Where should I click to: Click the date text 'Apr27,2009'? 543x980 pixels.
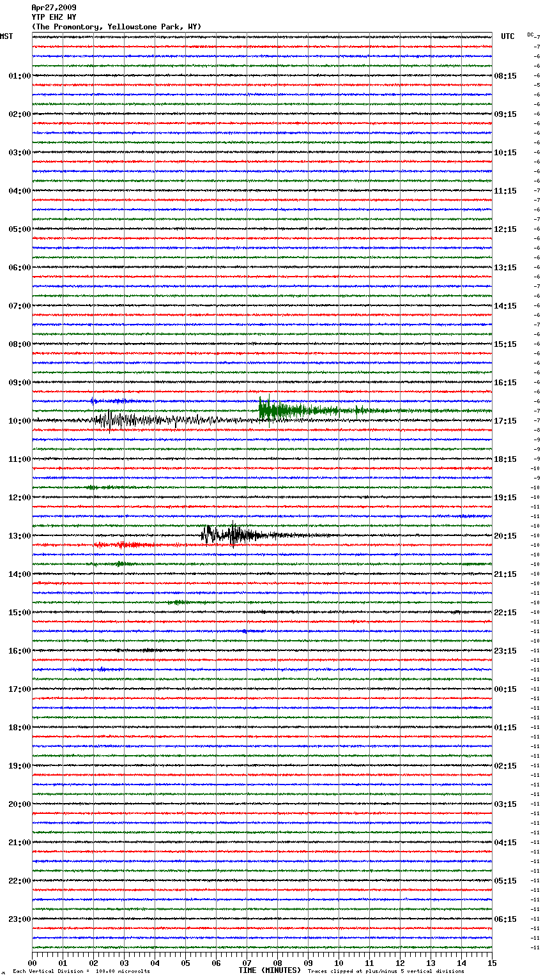tap(54, 8)
